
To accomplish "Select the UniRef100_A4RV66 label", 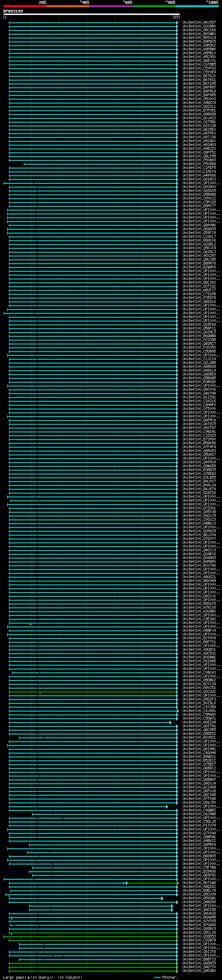I will tap(199, 175).
